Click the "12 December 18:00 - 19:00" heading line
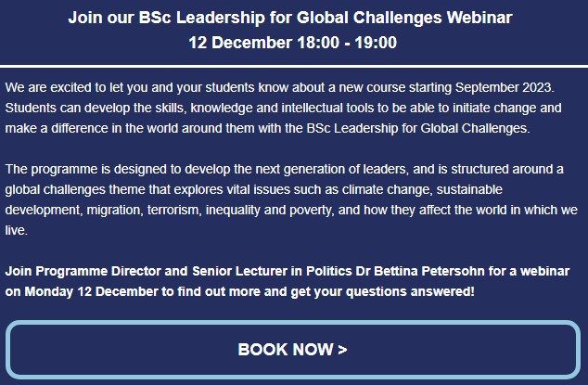This screenshot has width=588, height=385. click(x=292, y=43)
